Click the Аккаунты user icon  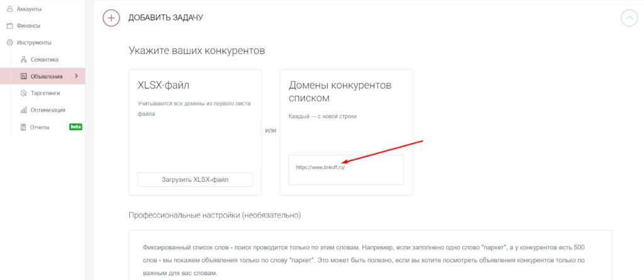(x=10, y=9)
